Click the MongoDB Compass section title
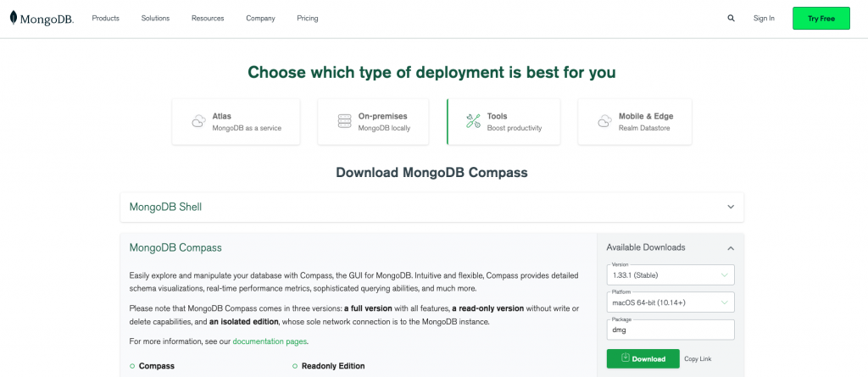Image resolution: width=868 pixels, height=377 pixels. 175,247
